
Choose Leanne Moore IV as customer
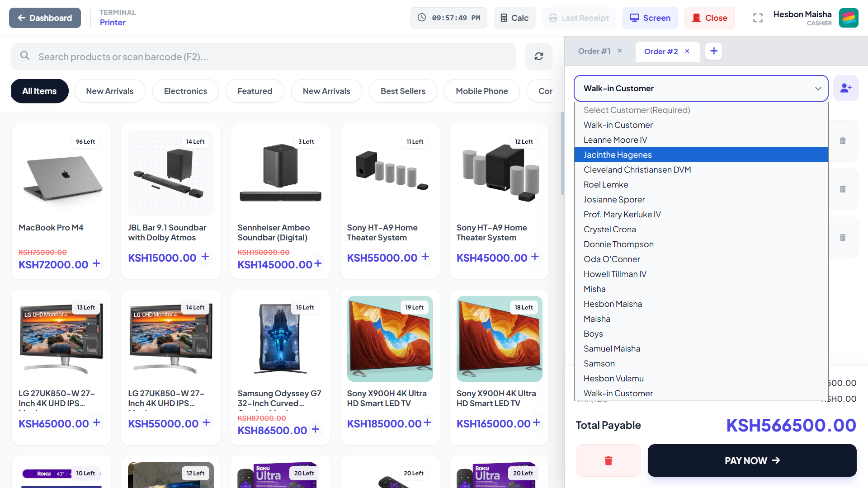coord(701,140)
